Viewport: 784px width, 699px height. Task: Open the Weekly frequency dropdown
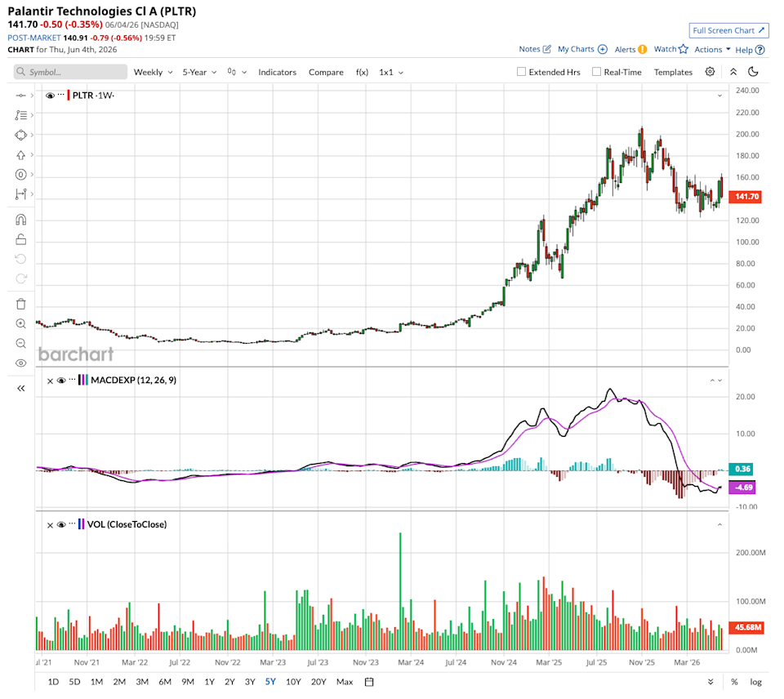click(153, 72)
